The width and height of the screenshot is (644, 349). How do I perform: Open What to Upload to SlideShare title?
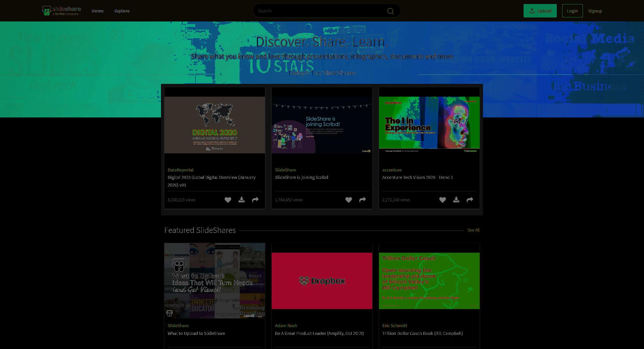(196, 334)
